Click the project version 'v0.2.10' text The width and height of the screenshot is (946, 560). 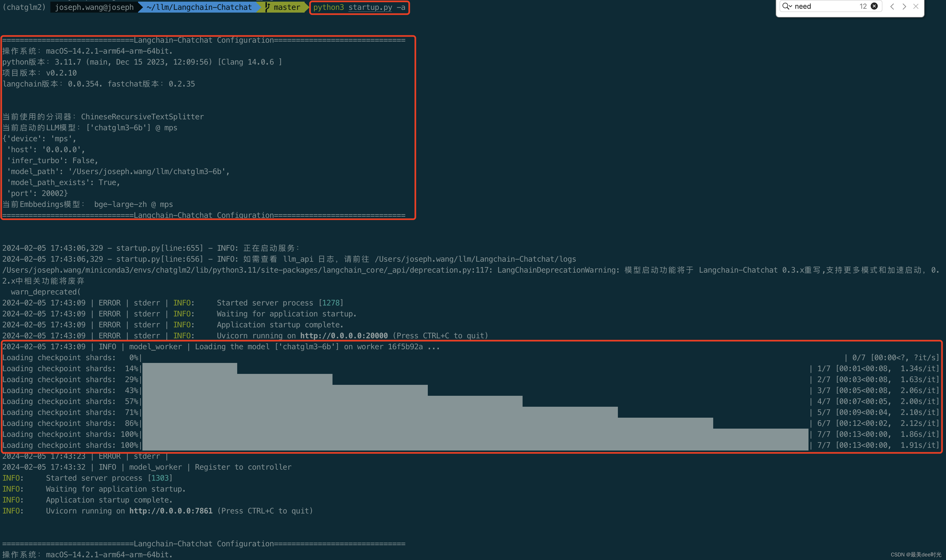pos(61,73)
